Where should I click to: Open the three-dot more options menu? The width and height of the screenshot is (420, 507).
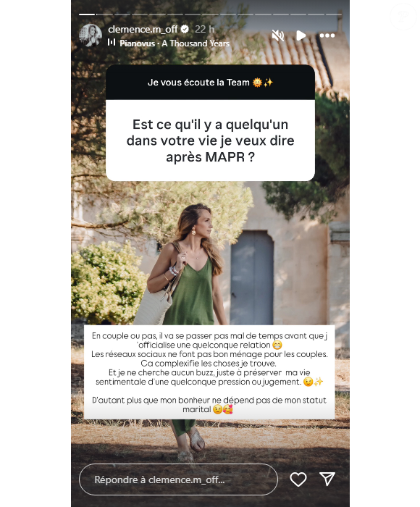coord(327,35)
